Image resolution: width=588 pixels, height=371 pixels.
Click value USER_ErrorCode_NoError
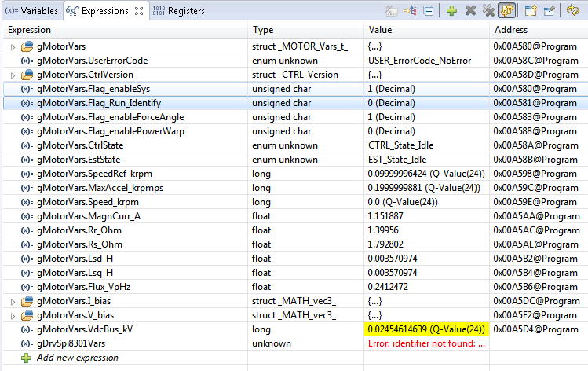(420, 61)
